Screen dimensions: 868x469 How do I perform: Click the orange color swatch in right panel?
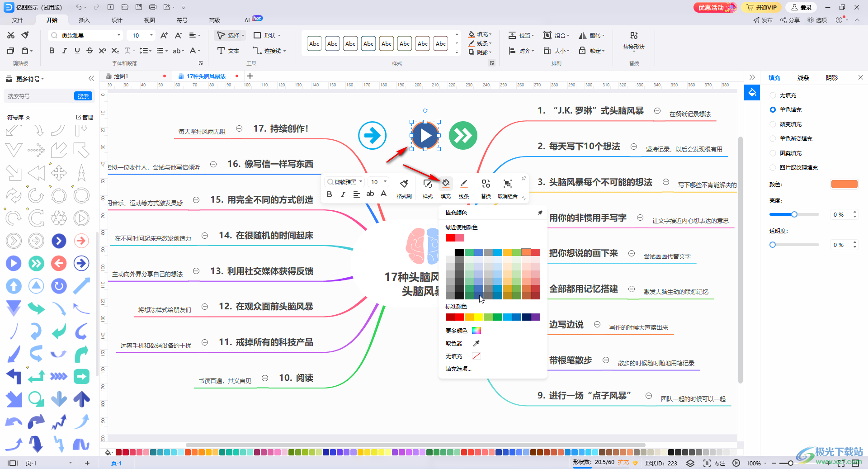click(x=844, y=184)
